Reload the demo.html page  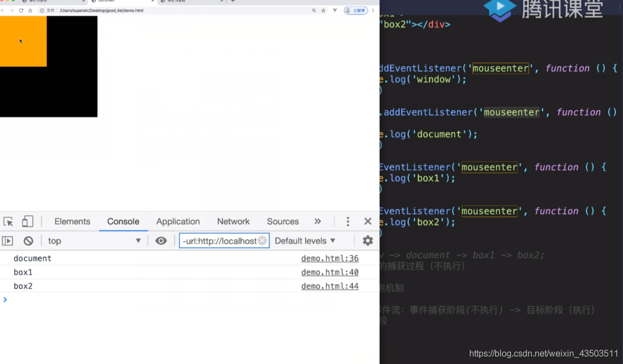click(x=21, y=10)
